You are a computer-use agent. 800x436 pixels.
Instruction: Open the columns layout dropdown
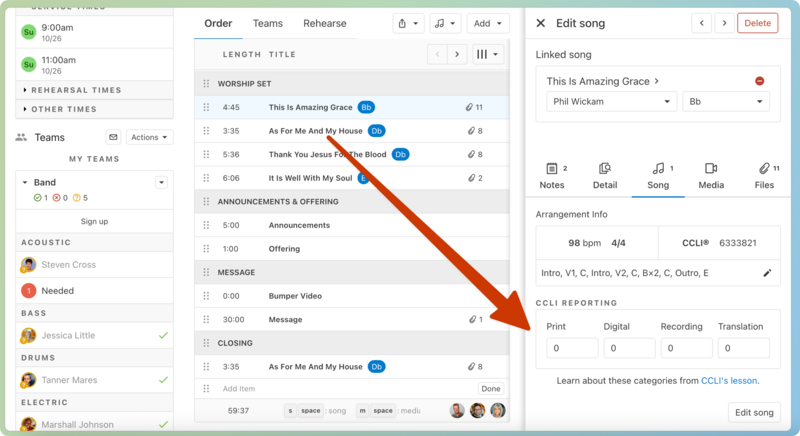click(x=487, y=54)
